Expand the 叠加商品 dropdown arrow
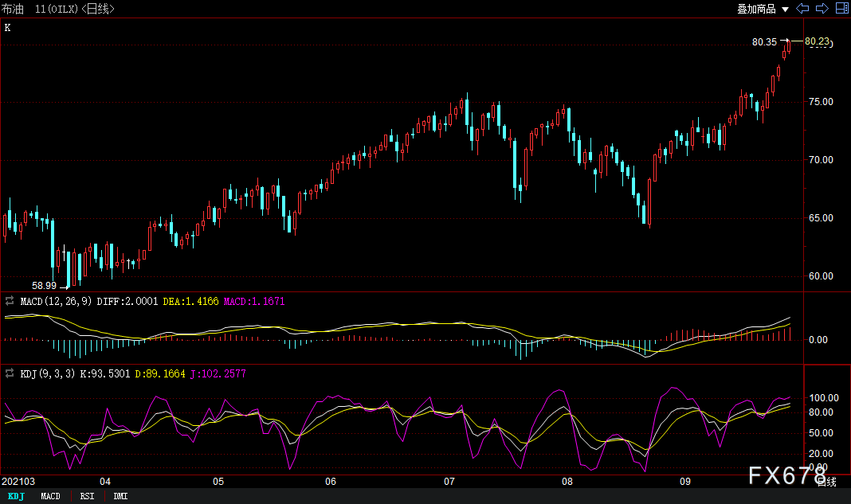The width and height of the screenshot is (851, 504). (x=786, y=10)
